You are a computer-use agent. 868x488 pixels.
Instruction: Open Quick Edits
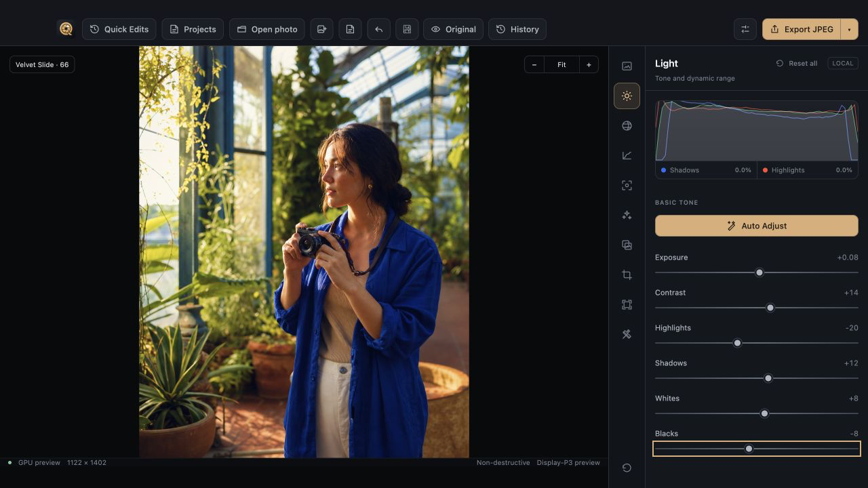point(119,29)
